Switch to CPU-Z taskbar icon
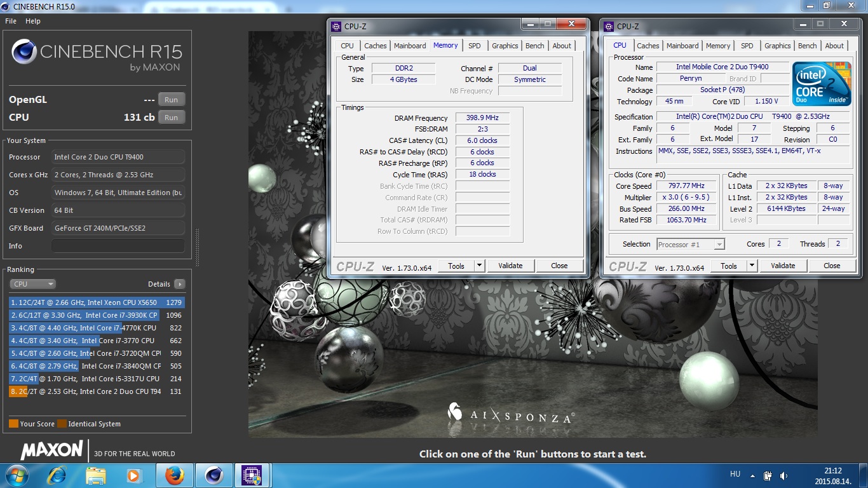Image resolution: width=868 pixels, height=488 pixels. 252,475
